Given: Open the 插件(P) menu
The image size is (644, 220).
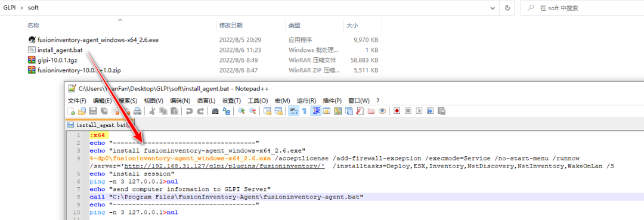Looking at the screenshot, I should pyautogui.click(x=332, y=101).
